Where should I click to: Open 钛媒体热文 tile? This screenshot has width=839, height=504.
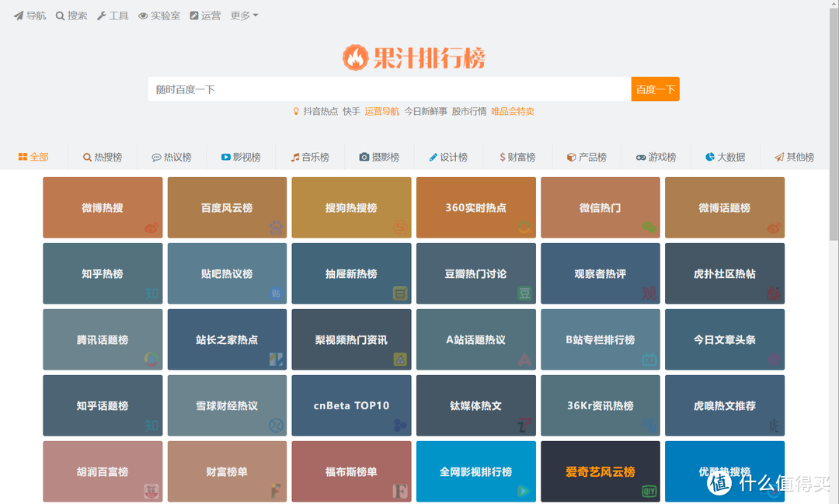[475, 405]
